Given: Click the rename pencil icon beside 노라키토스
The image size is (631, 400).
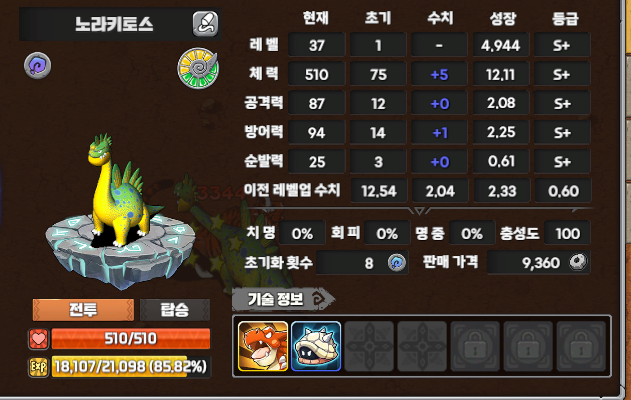Looking at the screenshot, I should click(x=205, y=24).
